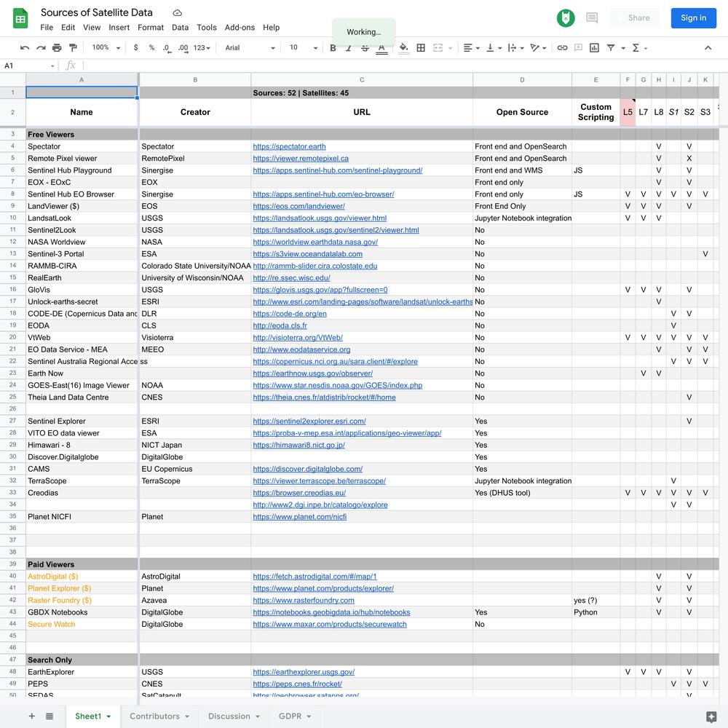Hide the menus with the collapse chevron
The image size is (728, 728).
click(708, 48)
